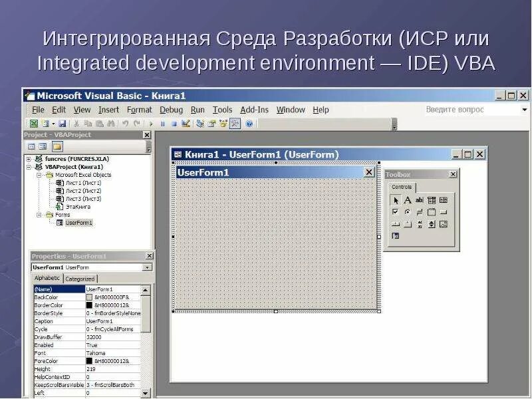Click the Reset stop icon
Image resolution: width=532 pixels, height=399 pixels.
click(x=174, y=124)
